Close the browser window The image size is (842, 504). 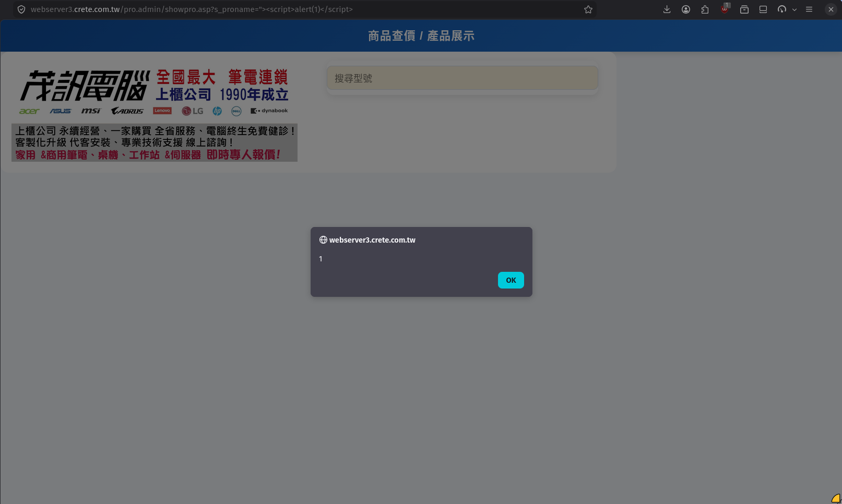(831, 9)
